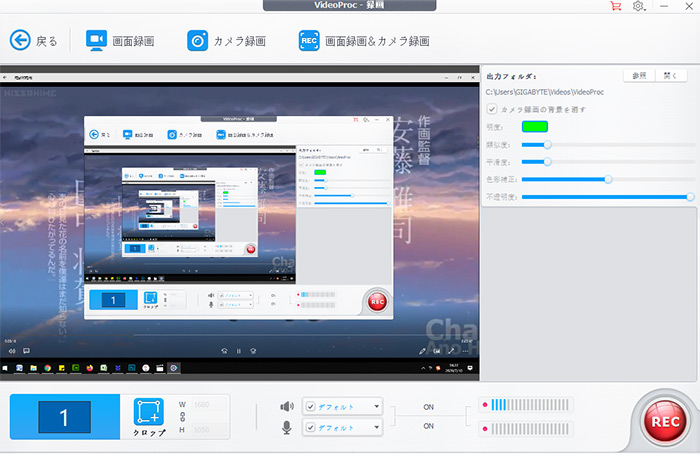
Task: Toggle aspect ratio link icon between W and H
Action: 182,417
